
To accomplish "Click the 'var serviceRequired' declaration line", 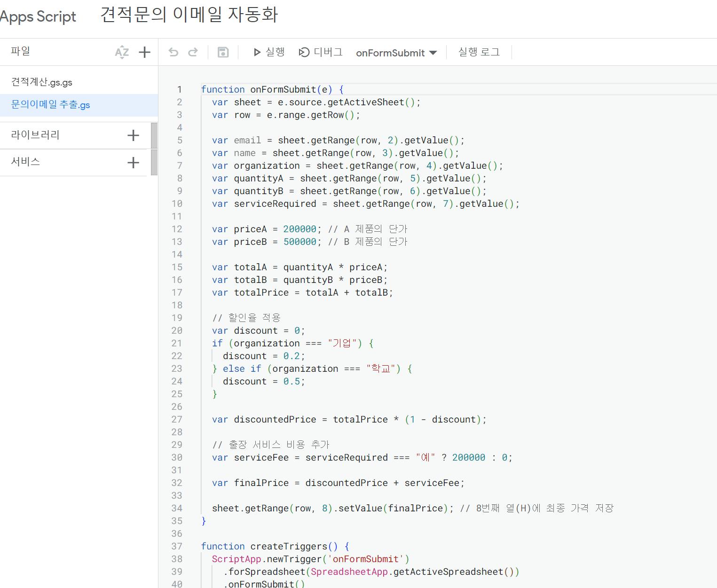I will (366, 204).
